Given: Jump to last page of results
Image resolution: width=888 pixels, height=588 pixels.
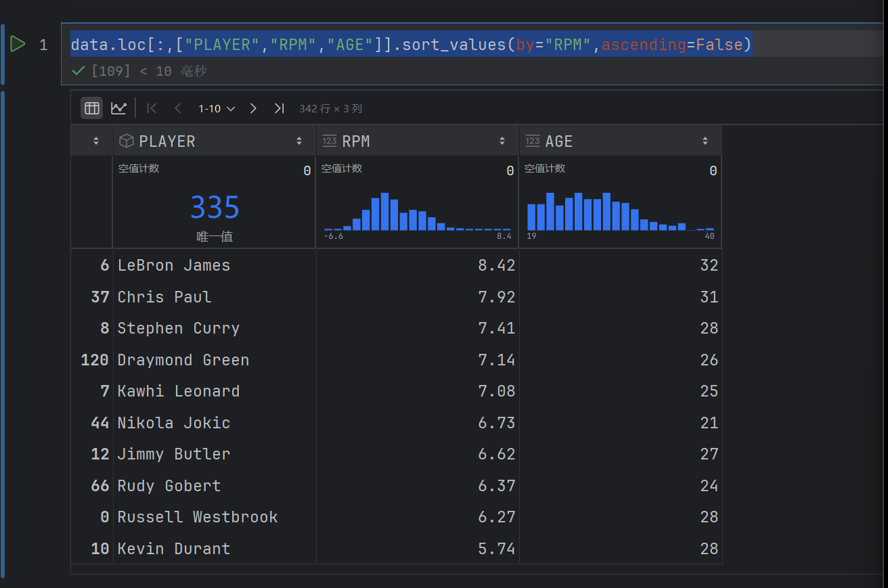Looking at the screenshot, I should [279, 108].
